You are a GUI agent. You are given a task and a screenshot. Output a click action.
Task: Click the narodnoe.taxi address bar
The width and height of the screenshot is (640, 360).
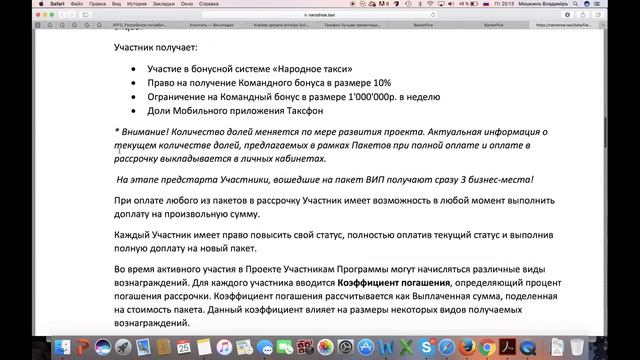pos(320,15)
